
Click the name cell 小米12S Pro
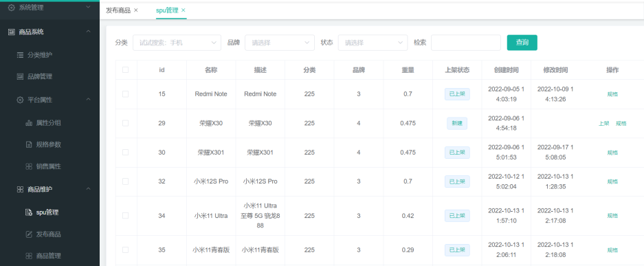tap(211, 181)
